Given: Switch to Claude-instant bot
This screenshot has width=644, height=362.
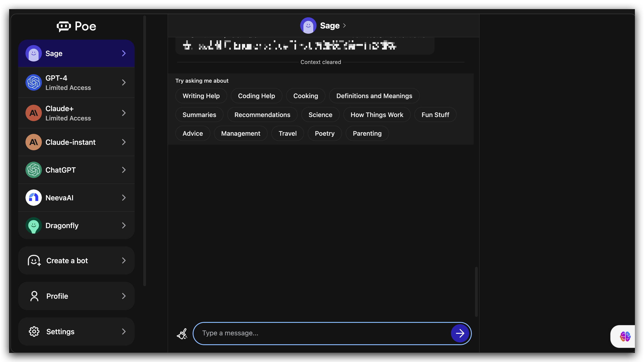Looking at the screenshot, I should tap(76, 142).
